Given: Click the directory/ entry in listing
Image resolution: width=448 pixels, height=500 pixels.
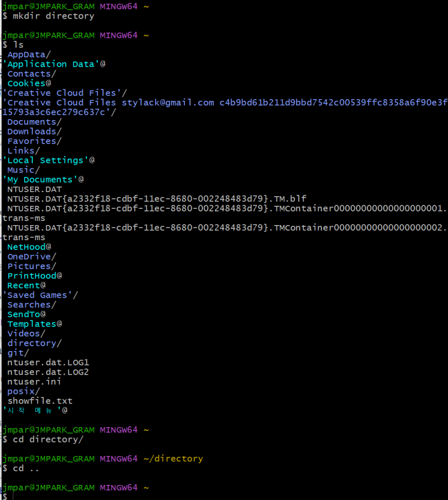Looking at the screenshot, I should pyautogui.click(x=34, y=343).
